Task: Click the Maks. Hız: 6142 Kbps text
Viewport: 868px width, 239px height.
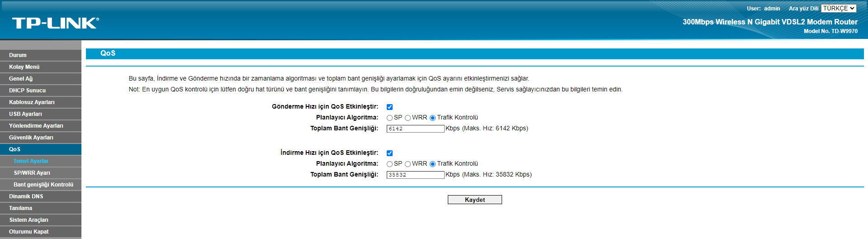Action: 495,129
